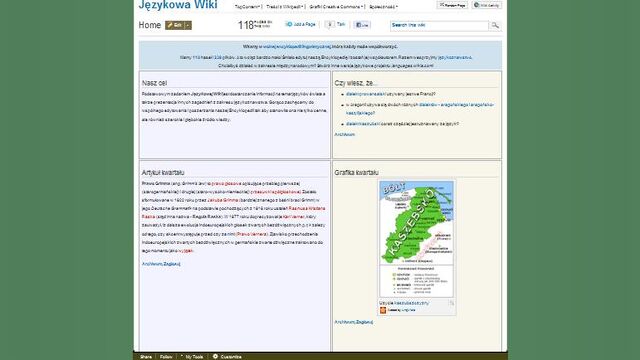
Task: Click the Home page title
Action: [x=149, y=25]
